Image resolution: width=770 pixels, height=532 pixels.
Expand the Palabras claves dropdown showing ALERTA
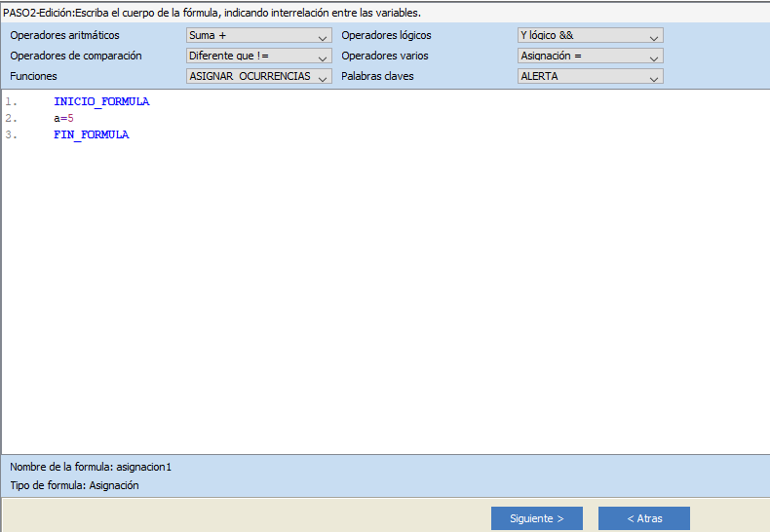(590, 76)
